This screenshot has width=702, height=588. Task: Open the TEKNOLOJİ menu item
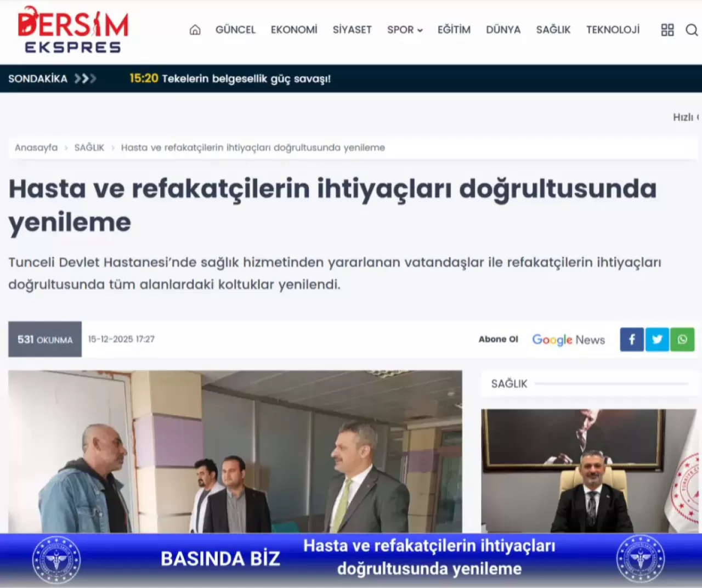(x=613, y=30)
